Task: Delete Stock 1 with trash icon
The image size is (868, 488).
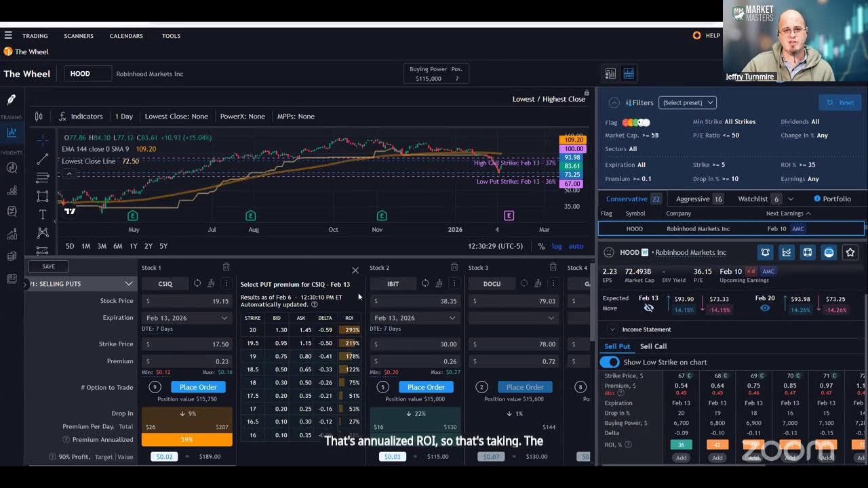Action: click(x=226, y=267)
